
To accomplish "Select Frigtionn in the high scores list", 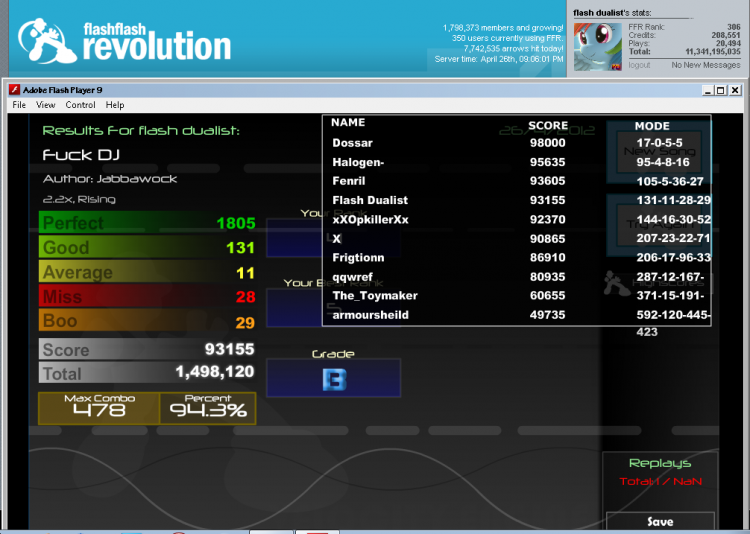I will click(358, 258).
